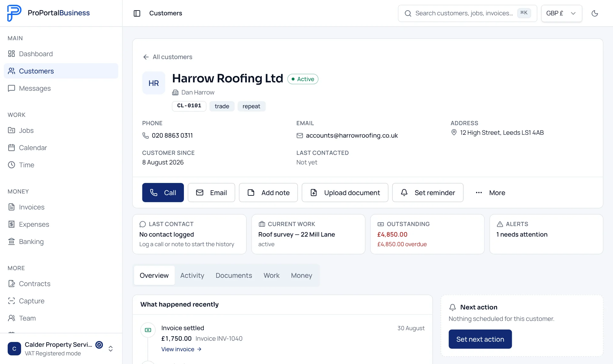Click the repeat tag

[x=251, y=106]
